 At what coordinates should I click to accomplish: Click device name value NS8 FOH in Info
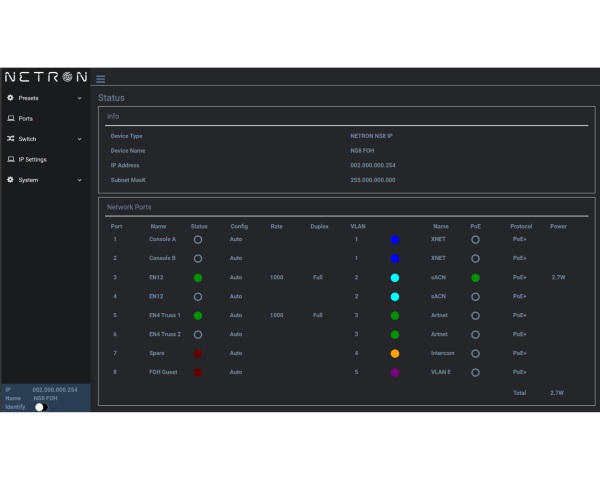pyautogui.click(x=362, y=150)
